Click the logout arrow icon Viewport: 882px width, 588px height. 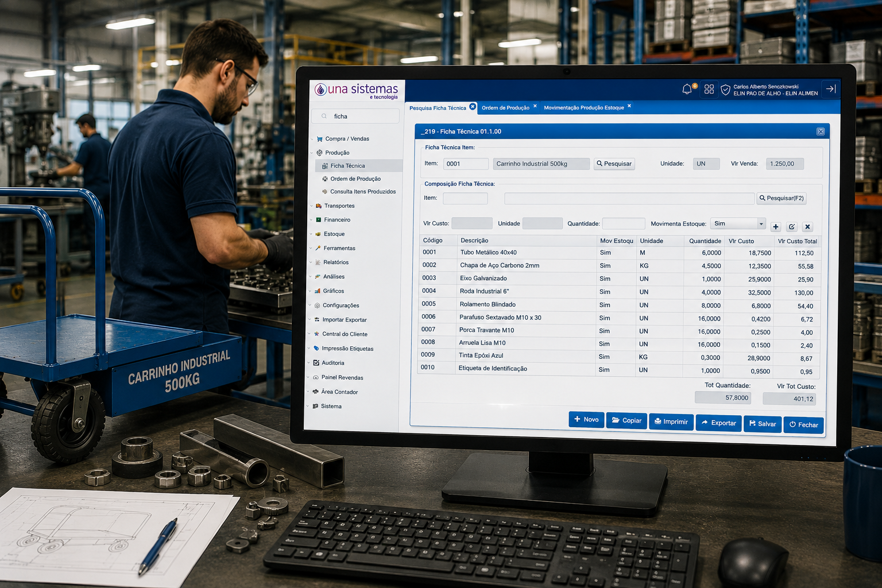(x=830, y=88)
